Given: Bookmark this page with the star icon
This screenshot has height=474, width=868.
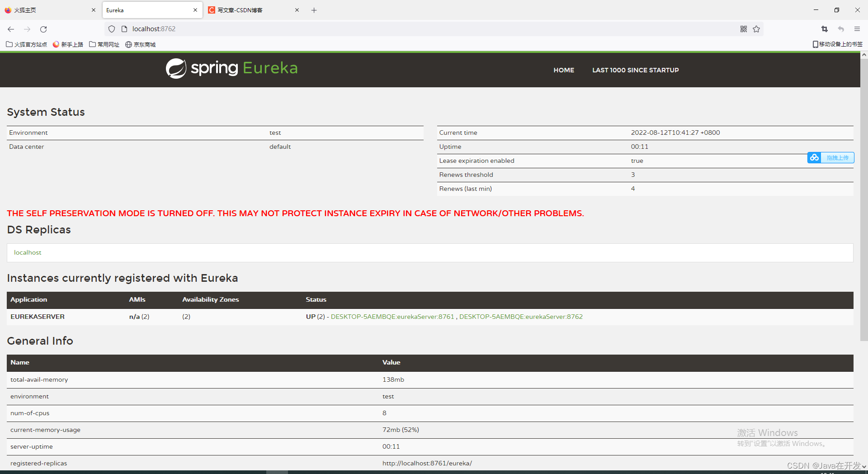Looking at the screenshot, I should coord(756,29).
